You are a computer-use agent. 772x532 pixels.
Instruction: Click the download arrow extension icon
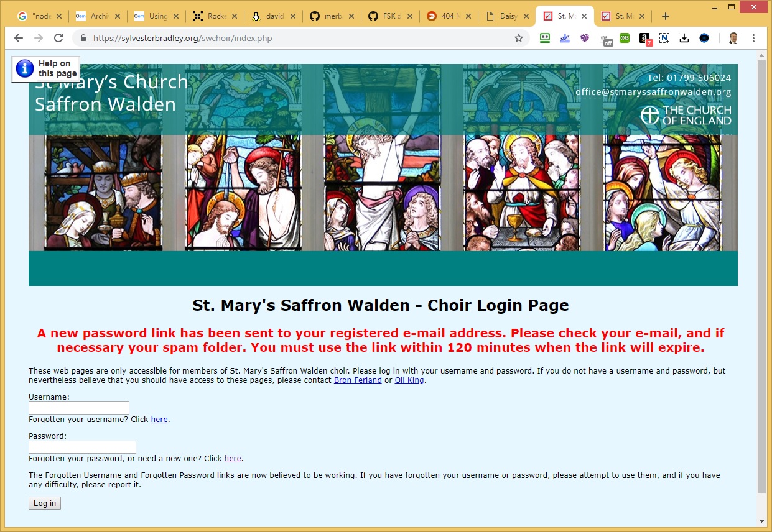tap(684, 38)
